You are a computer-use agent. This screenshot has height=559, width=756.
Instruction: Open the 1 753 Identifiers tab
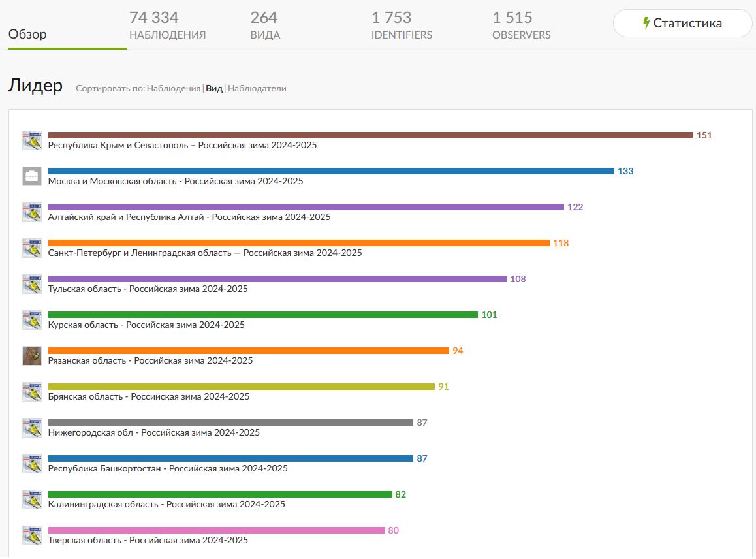pos(401,25)
